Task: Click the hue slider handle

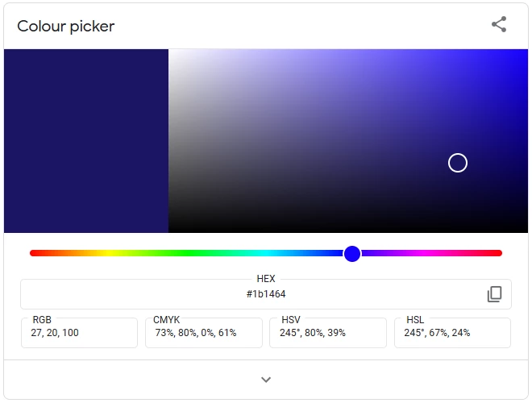Action: (x=351, y=254)
